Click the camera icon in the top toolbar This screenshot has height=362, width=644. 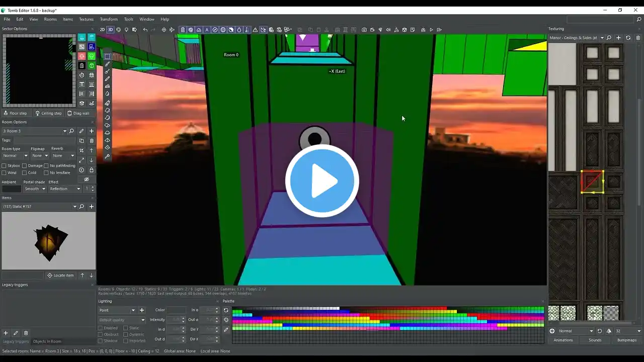click(x=364, y=30)
